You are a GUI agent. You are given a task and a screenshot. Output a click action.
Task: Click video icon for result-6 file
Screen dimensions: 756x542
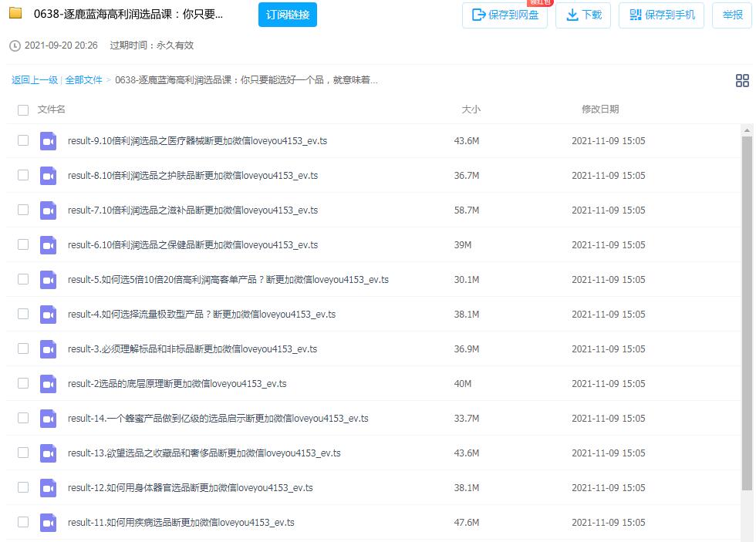coord(48,245)
